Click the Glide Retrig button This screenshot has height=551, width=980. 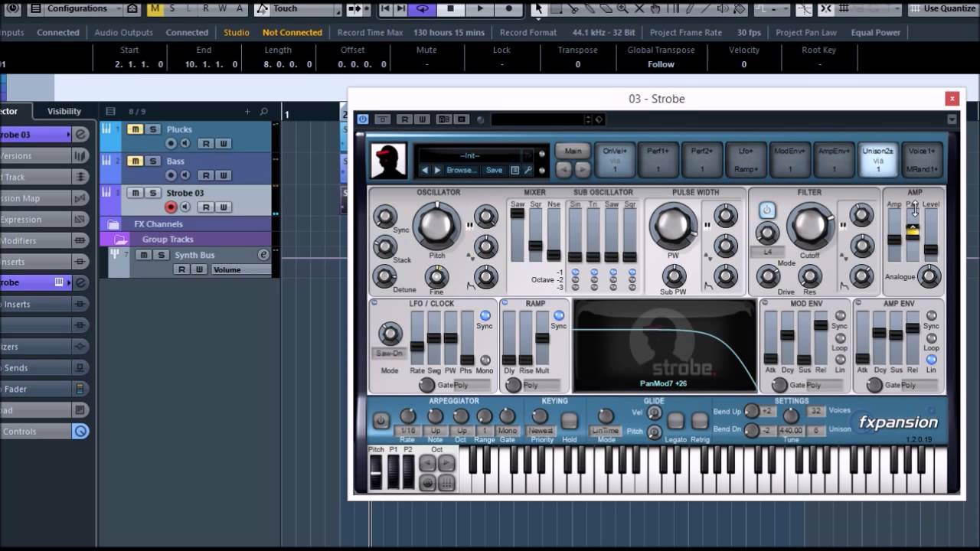(700, 421)
